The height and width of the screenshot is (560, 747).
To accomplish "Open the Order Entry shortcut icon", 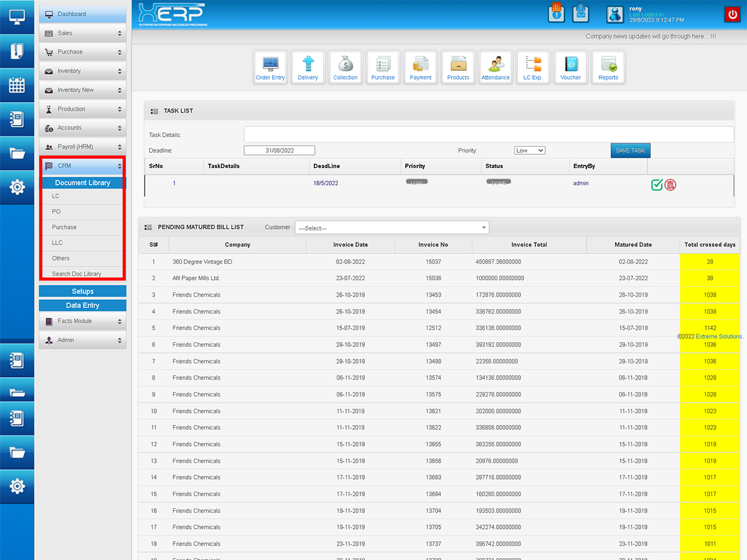I will (270, 67).
